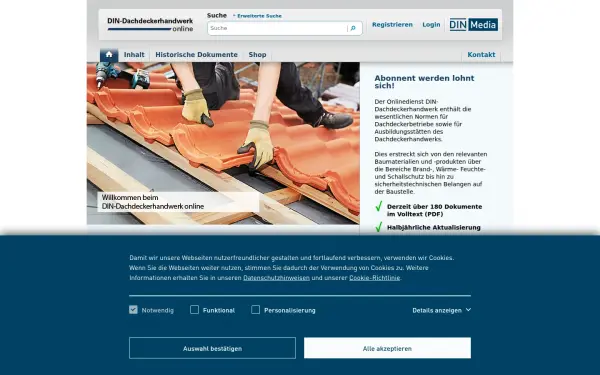Open the Datenschutzhinweisen link

click(x=276, y=278)
